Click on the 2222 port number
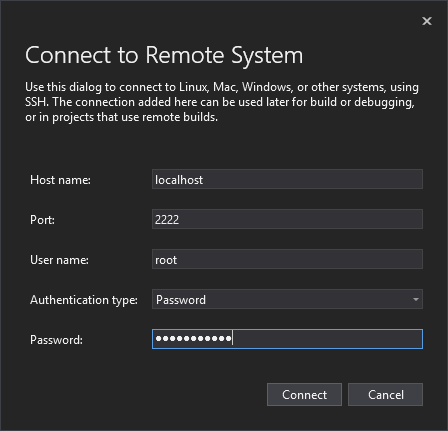Viewport: 448px width, 431px height. pos(167,220)
